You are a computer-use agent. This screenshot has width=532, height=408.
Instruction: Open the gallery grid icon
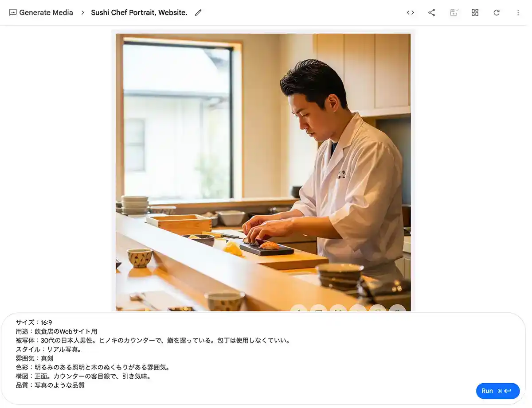475,12
